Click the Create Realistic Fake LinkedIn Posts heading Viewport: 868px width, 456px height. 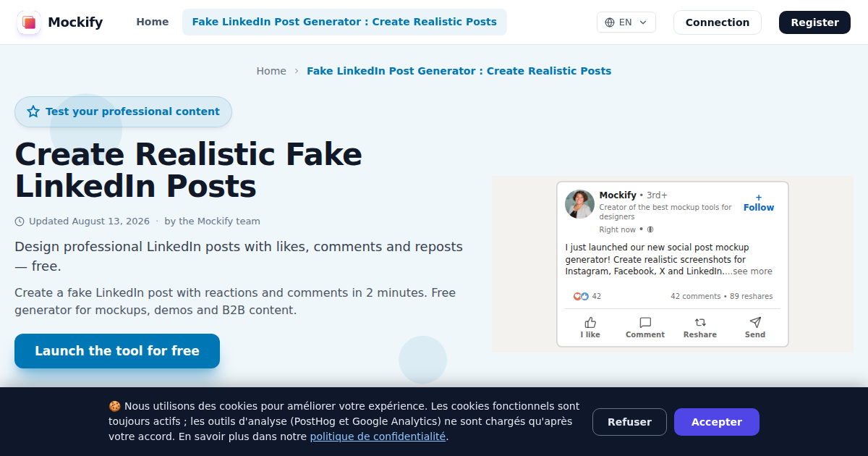[x=189, y=170]
